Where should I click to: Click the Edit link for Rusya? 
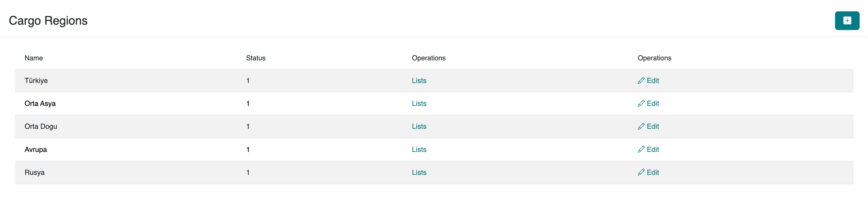[653, 172]
